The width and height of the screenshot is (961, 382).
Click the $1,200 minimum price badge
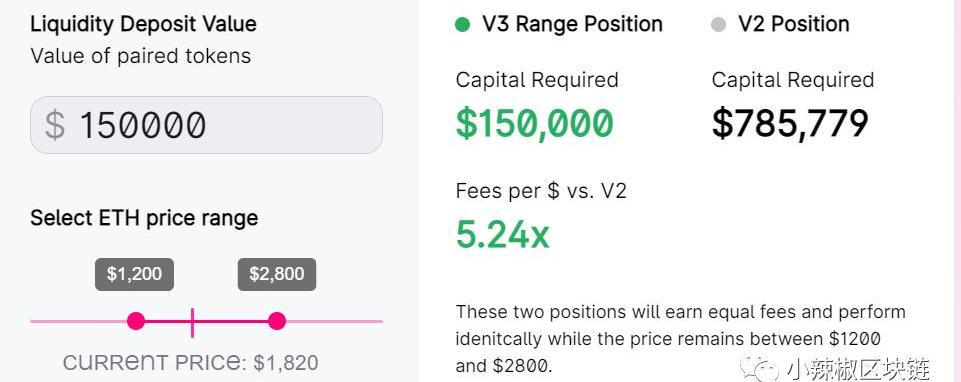134,274
